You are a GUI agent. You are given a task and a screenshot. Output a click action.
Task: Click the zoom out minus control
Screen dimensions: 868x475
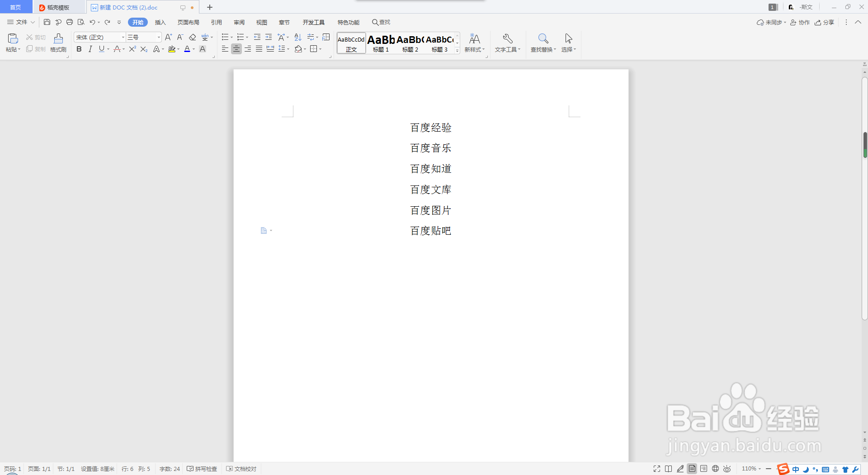coord(769,469)
